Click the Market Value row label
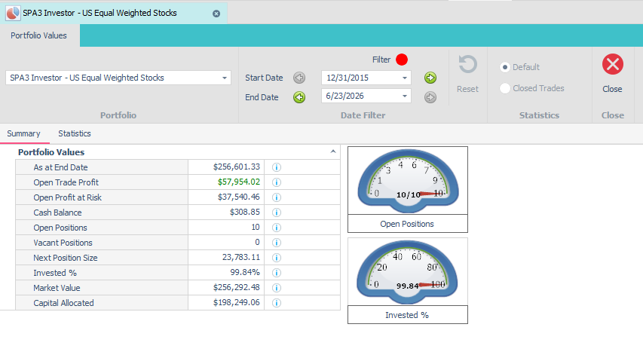Viewport: 643px width, 364px height. [57, 288]
